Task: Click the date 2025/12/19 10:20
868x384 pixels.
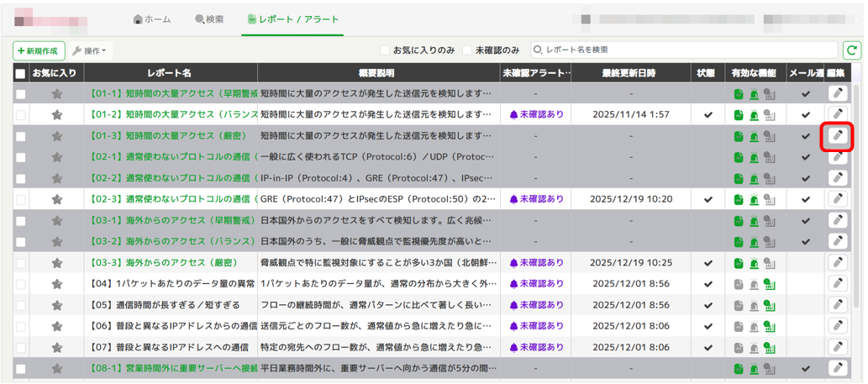Action: 631,199
